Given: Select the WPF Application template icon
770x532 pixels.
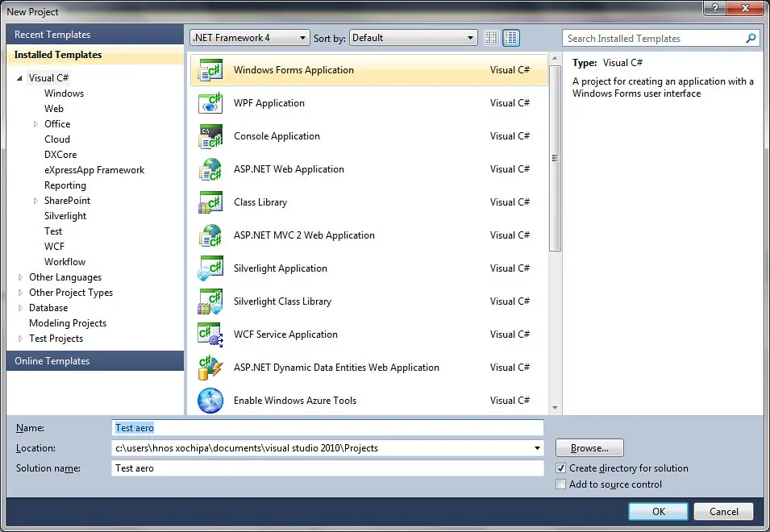Looking at the screenshot, I should [x=210, y=103].
